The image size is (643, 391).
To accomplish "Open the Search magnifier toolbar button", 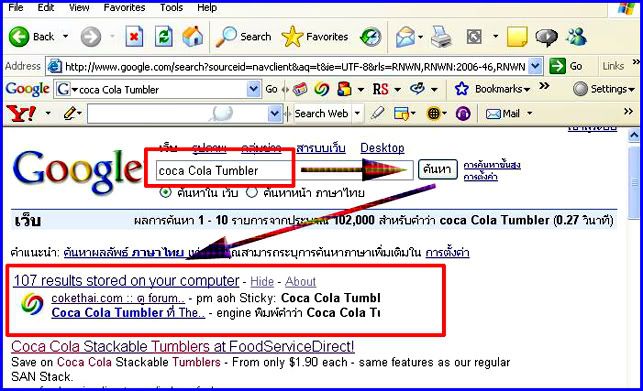I will (244, 37).
